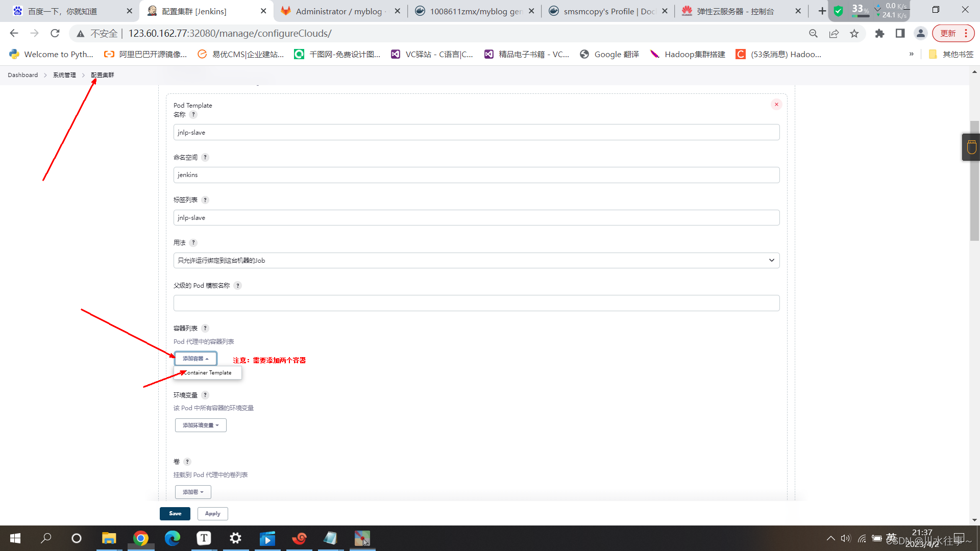Click the Save button
980x551 pixels.
175,513
